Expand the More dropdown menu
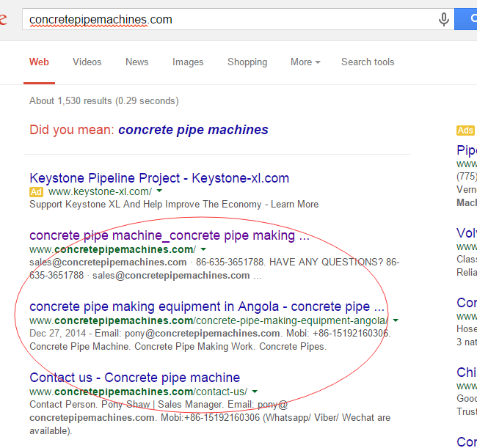The image size is (477, 448). (305, 62)
